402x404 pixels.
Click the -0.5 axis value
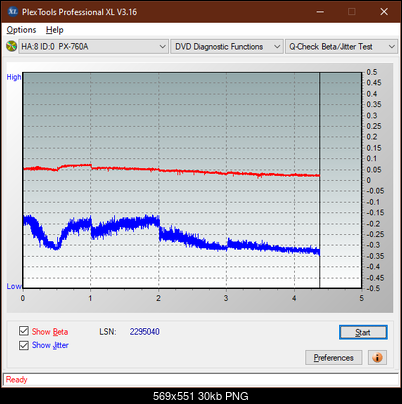(373, 288)
